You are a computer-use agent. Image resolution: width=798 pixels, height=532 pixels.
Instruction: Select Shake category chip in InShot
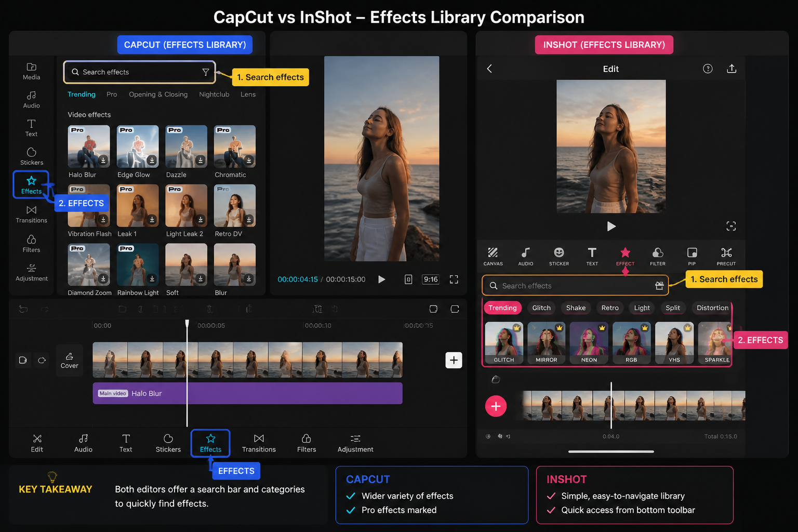point(576,308)
